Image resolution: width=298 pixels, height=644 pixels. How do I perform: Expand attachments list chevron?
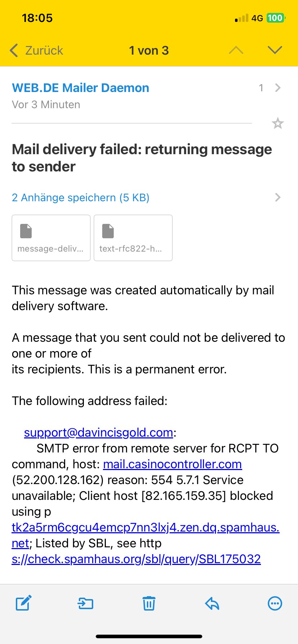[x=277, y=197]
